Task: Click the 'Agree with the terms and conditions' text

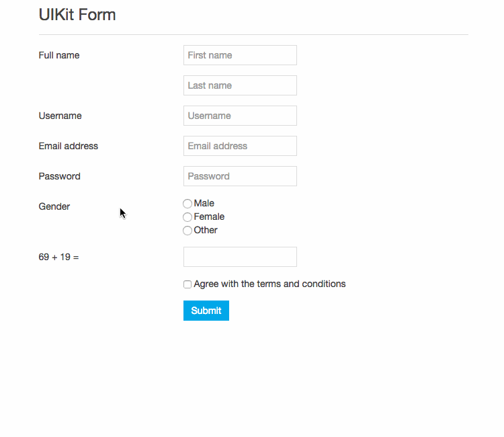Action: point(269,284)
